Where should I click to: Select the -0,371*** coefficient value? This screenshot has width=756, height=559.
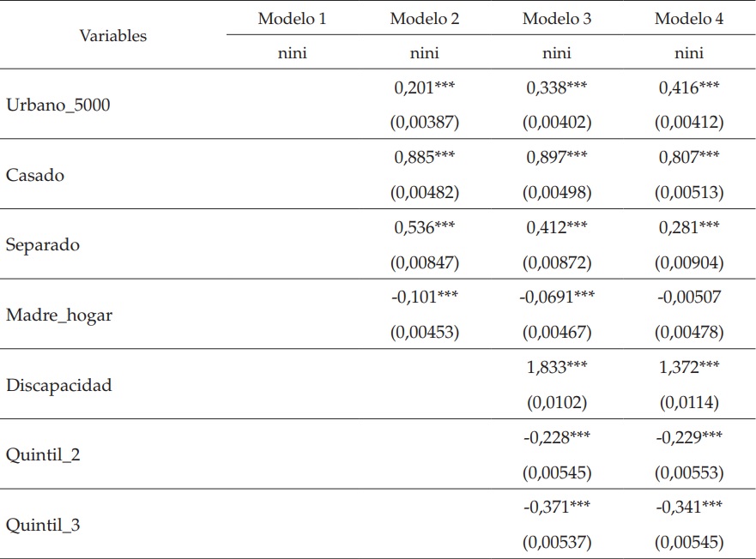pos(557,508)
